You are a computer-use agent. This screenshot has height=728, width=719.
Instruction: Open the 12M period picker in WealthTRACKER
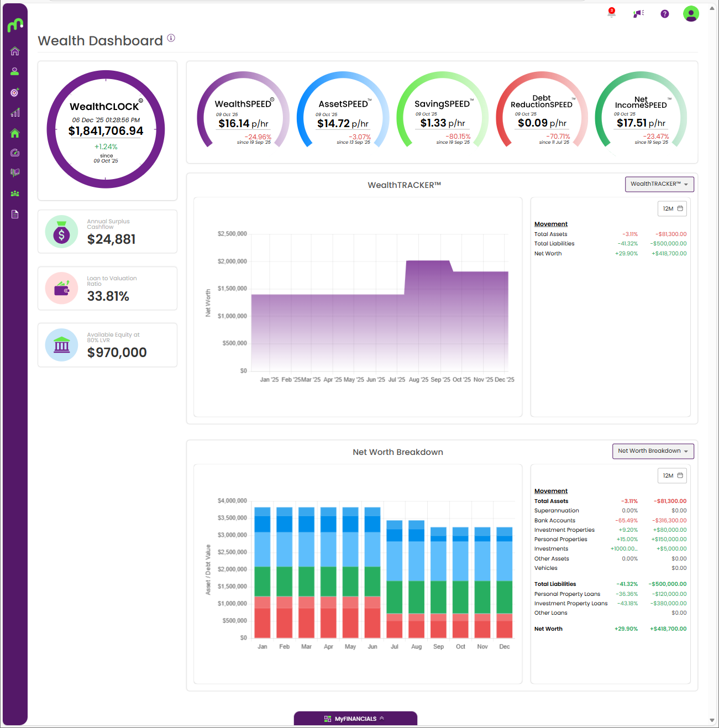(673, 208)
